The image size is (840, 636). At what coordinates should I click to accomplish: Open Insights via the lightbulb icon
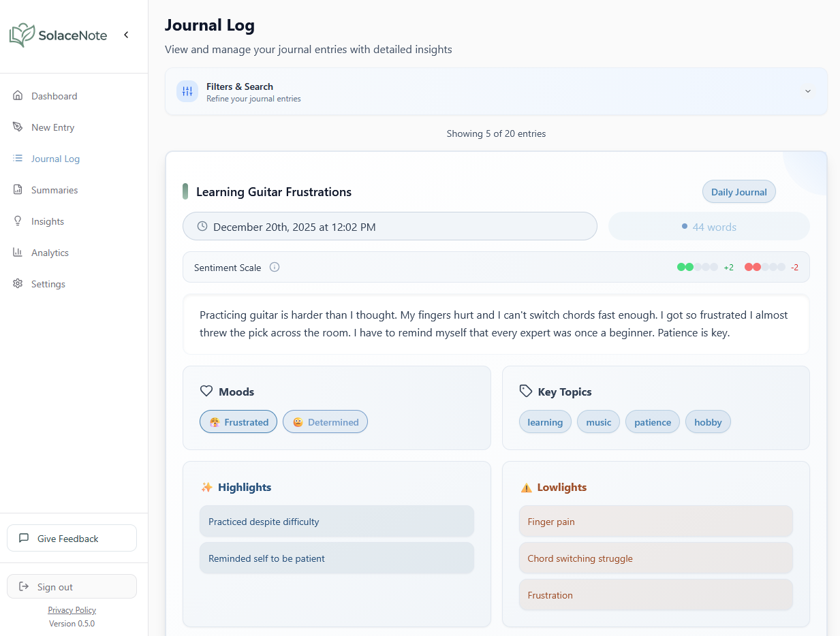[17, 221]
